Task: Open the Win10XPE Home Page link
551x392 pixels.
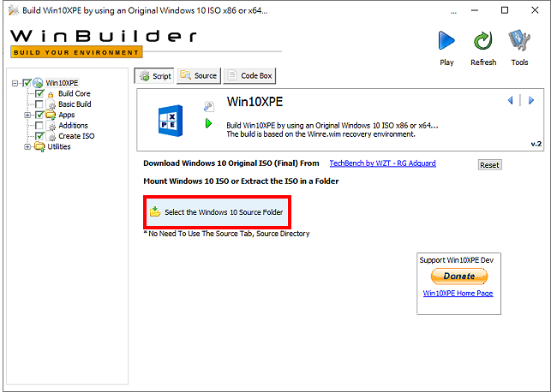Action: [458, 293]
